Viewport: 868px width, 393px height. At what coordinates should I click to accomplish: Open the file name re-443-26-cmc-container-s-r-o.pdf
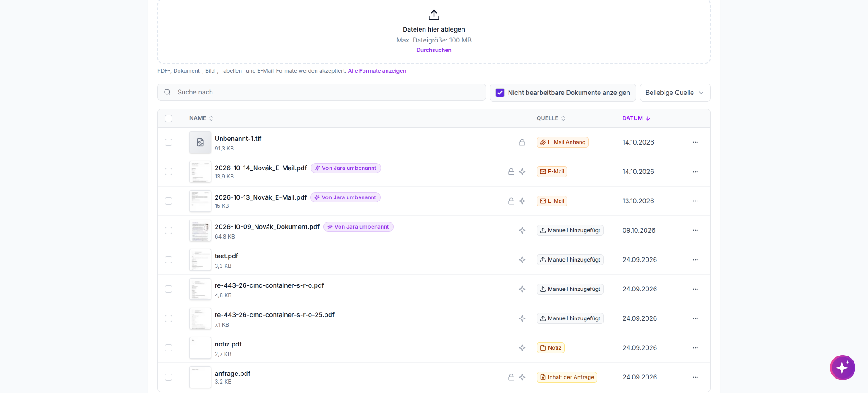tap(269, 285)
